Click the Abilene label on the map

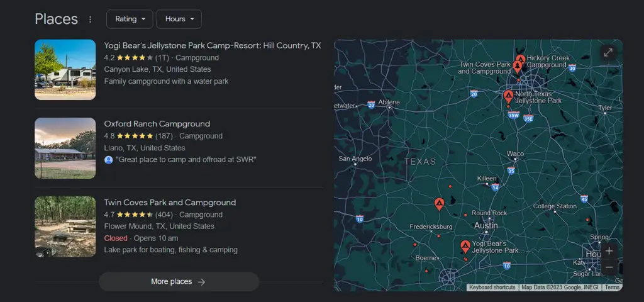pos(389,102)
